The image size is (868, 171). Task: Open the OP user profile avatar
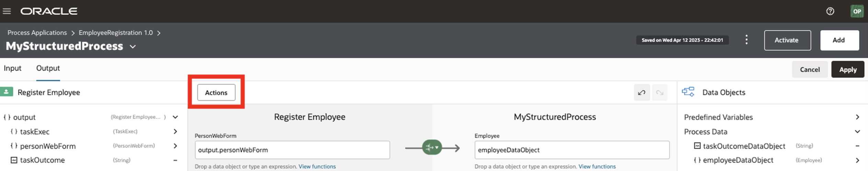pyautogui.click(x=857, y=11)
